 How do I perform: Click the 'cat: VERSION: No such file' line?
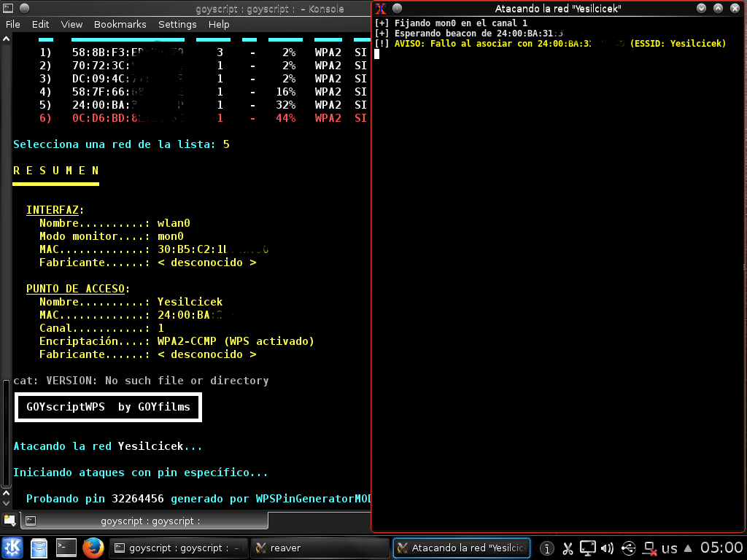pyautogui.click(x=141, y=381)
